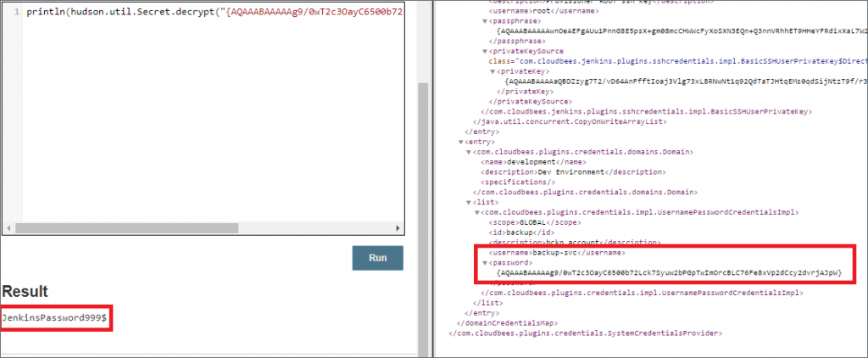Click the name development line
This screenshot has width=868, height=358.
tap(532, 162)
